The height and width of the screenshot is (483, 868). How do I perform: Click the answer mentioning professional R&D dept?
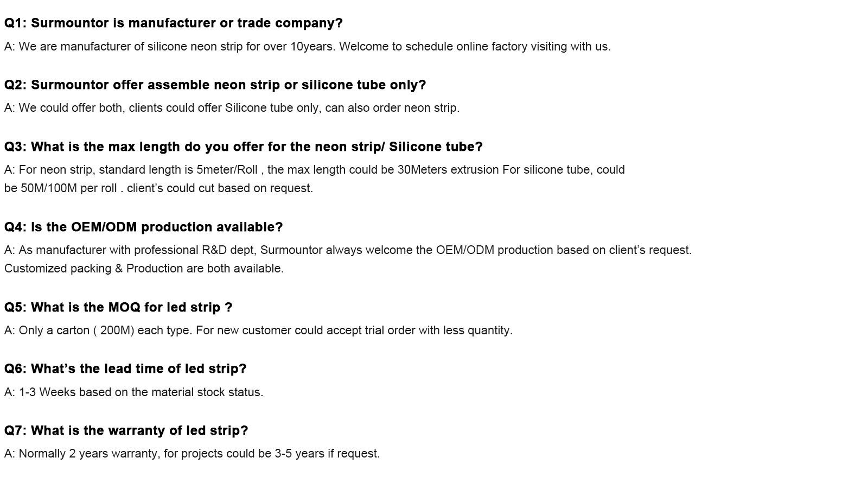348,250
